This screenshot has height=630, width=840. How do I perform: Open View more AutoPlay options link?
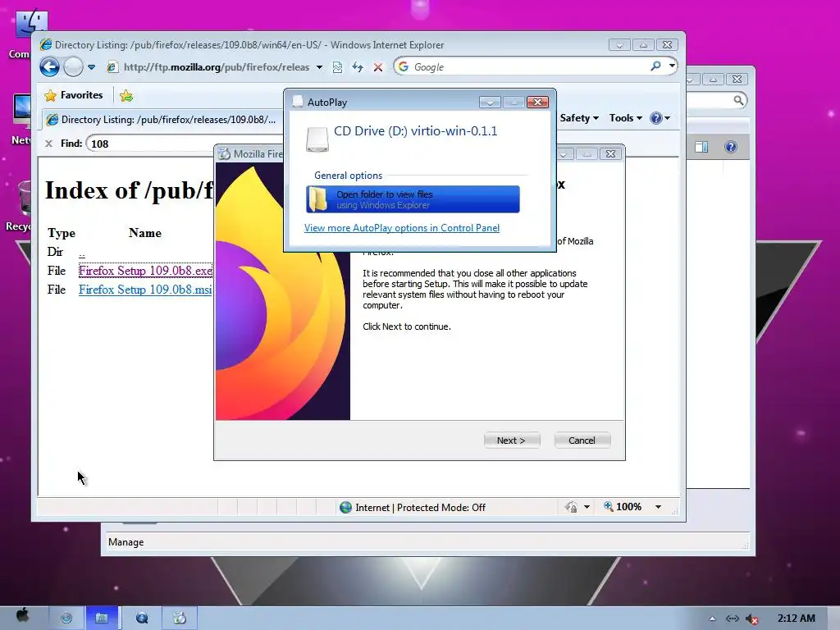402,228
